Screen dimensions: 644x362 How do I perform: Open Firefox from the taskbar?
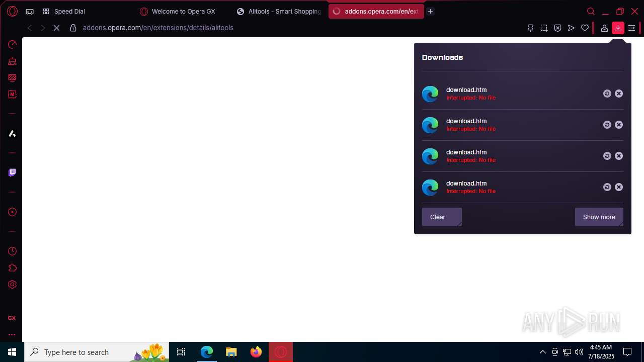(256, 352)
